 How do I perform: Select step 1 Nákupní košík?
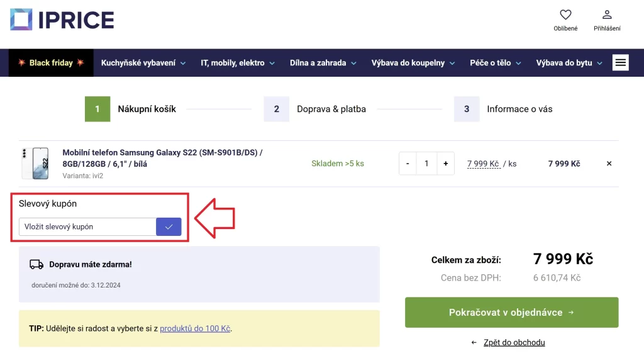coord(131,109)
